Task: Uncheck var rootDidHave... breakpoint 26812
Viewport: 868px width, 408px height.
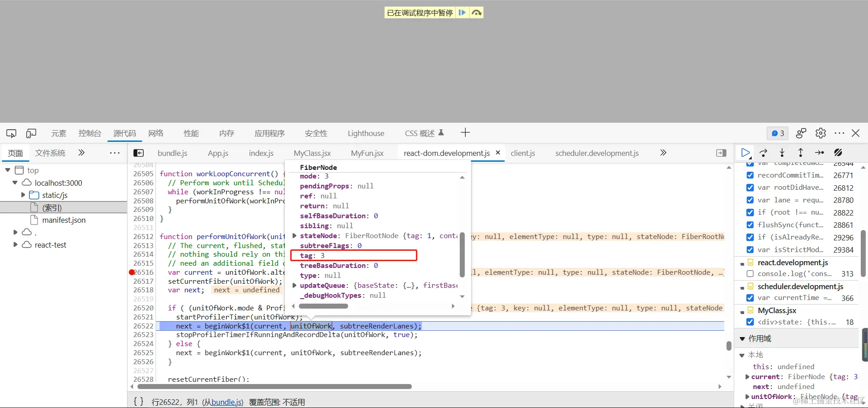Action: [750, 188]
